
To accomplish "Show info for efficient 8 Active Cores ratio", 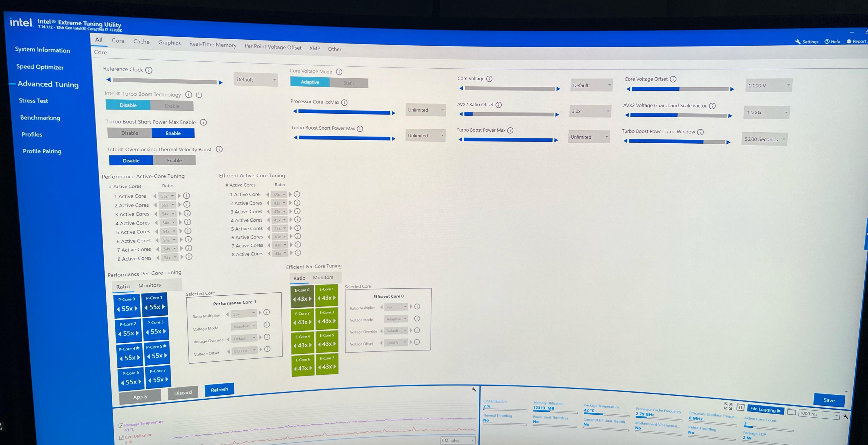I will coord(298,252).
